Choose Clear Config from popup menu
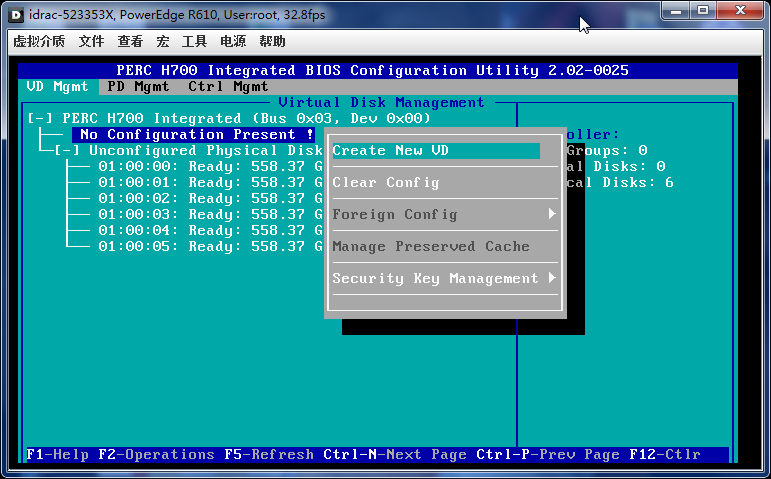 [386, 182]
